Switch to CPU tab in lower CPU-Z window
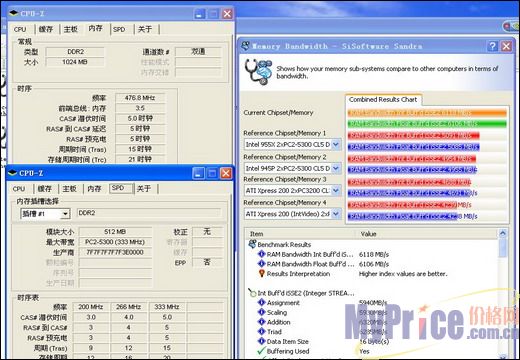 pos(19,189)
